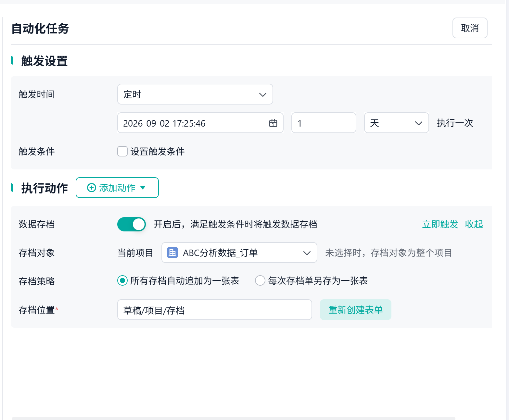Screen dimensions: 509x420
Task: Toggle the 数据存档 switch off
Action: click(132, 224)
